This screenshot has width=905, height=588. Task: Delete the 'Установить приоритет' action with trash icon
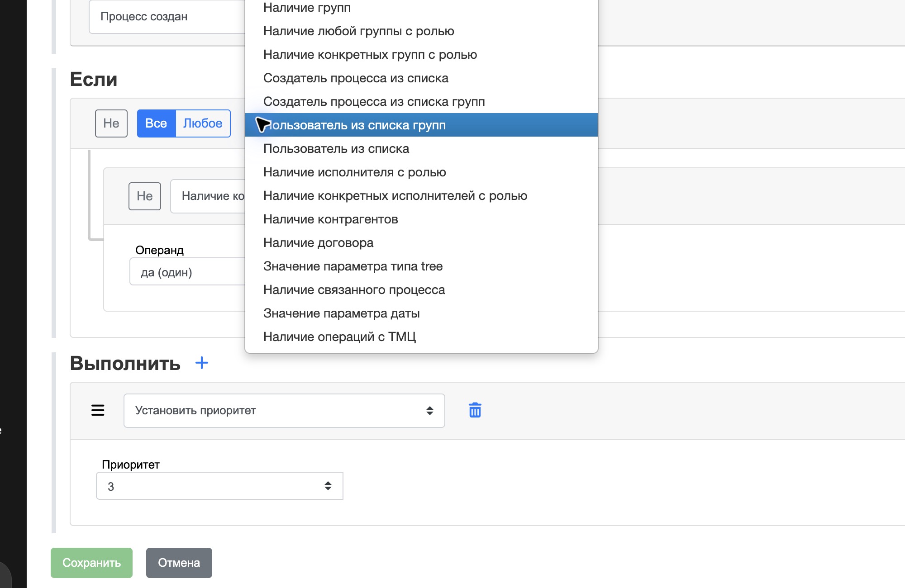pyautogui.click(x=475, y=410)
